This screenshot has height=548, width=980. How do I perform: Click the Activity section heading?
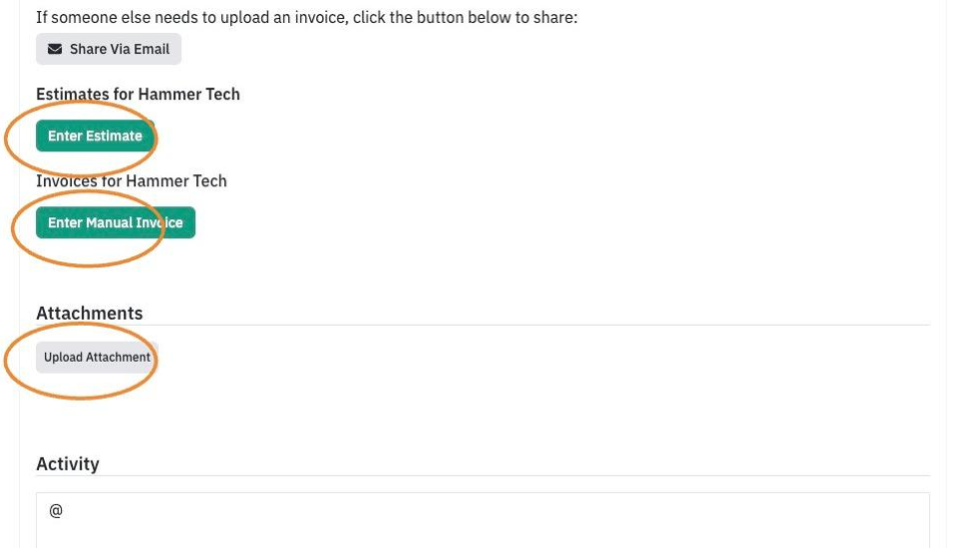(68, 463)
